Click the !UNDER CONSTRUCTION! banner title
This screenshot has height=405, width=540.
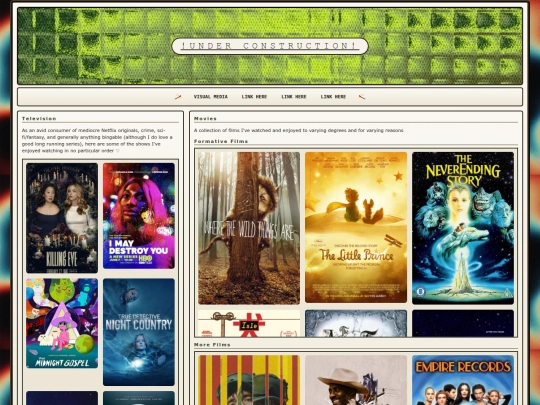tap(270, 46)
